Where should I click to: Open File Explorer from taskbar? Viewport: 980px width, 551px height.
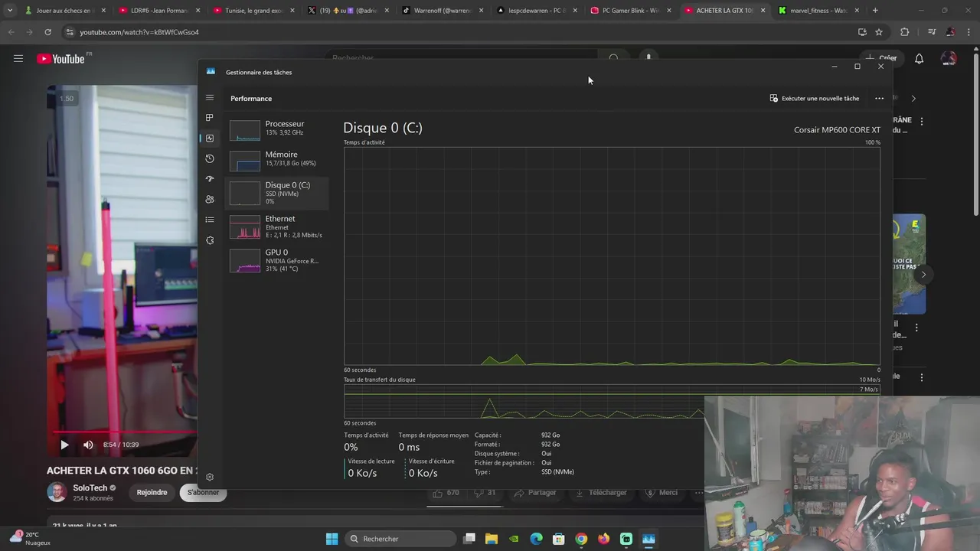pos(492,539)
